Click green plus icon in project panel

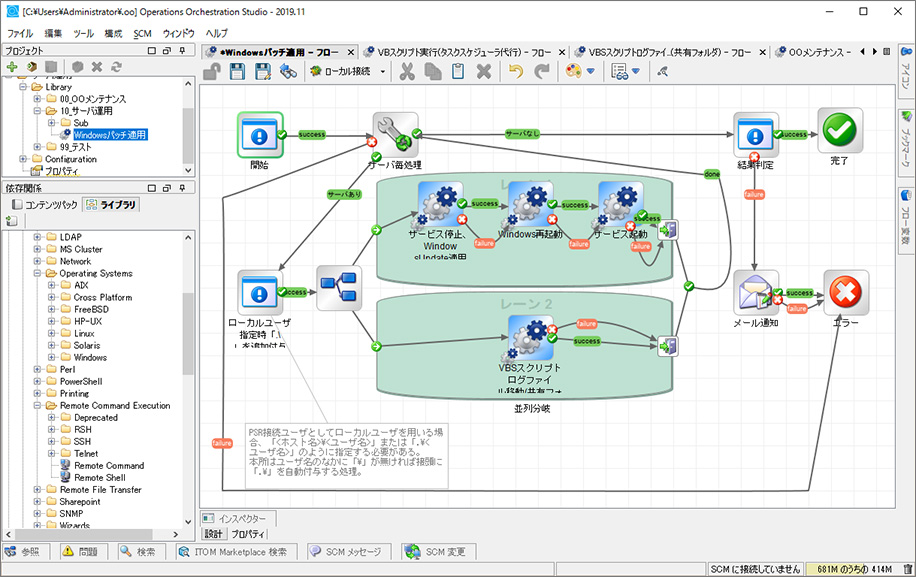tap(12, 66)
